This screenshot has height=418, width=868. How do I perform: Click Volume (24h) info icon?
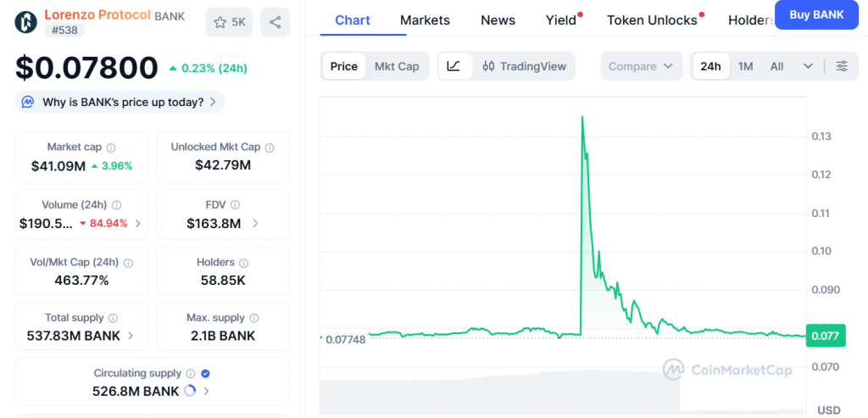(x=116, y=205)
